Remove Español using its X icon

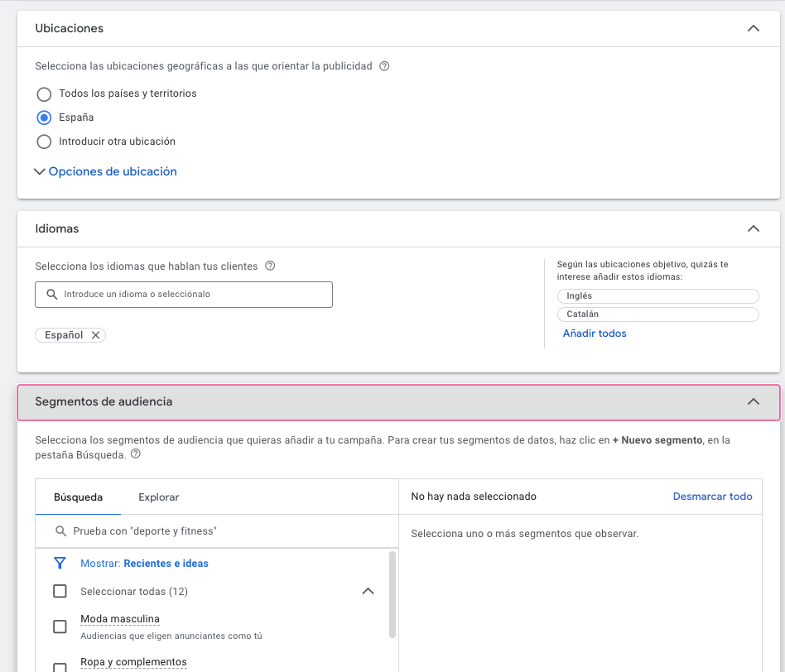click(x=95, y=334)
